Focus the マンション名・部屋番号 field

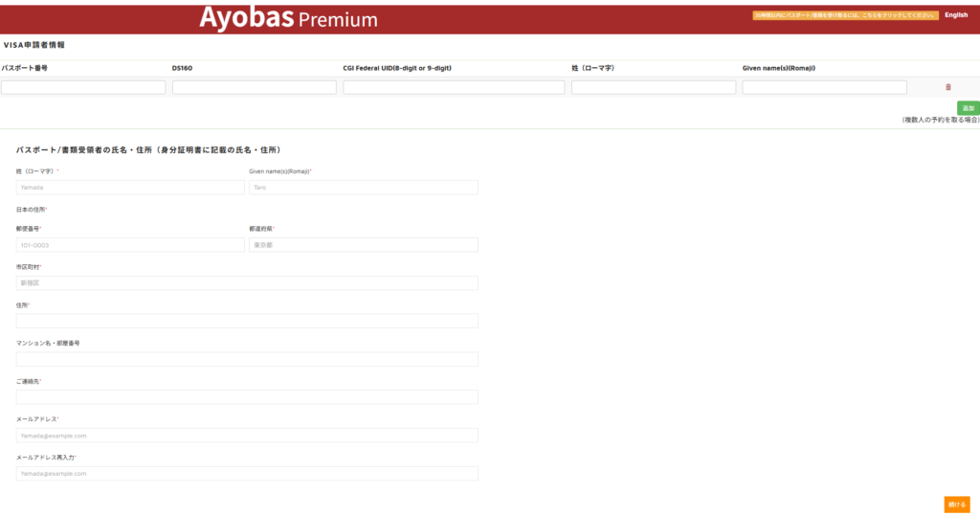(247, 359)
